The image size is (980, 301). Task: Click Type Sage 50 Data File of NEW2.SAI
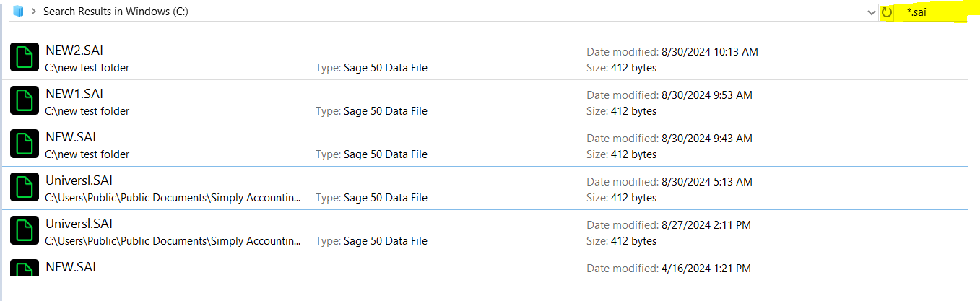point(371,68)
